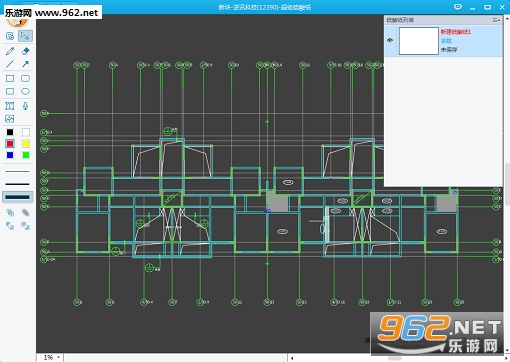This screenshot has width=510, height=362.
Task: Choose the arrow drawing tool
Action: point(25,64)
